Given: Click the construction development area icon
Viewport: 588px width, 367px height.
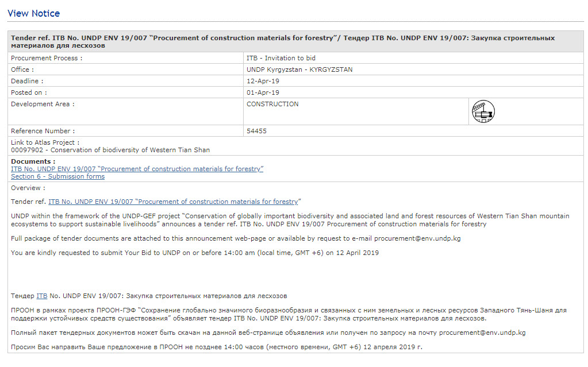Looking at the screenshot, I should (483, 111).
